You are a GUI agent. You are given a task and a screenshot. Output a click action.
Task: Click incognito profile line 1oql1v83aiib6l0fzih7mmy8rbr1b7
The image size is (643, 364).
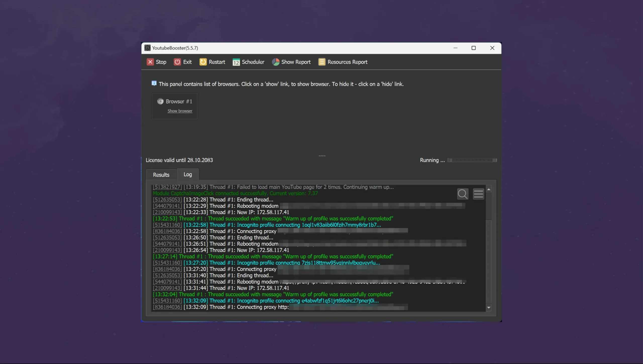[x=267, y=225]
